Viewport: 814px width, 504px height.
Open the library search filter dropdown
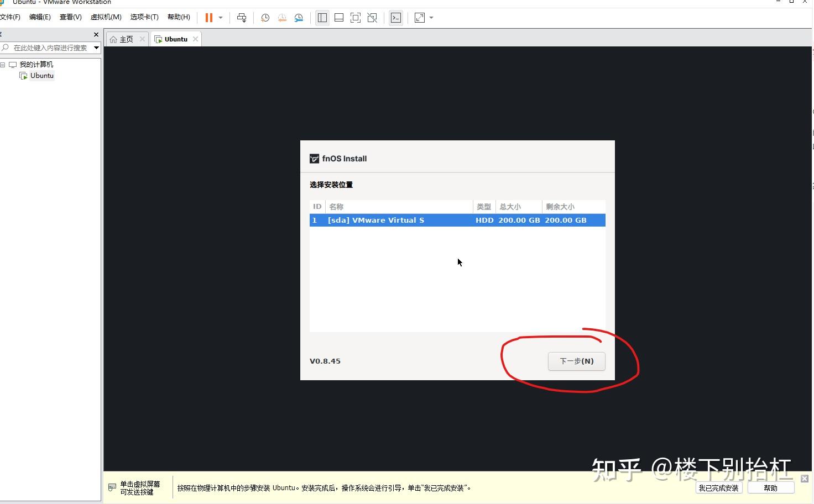tap(96, 48)
